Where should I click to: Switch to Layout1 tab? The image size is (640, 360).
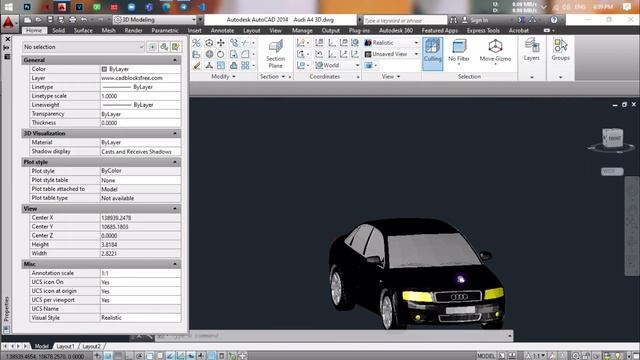65,346
